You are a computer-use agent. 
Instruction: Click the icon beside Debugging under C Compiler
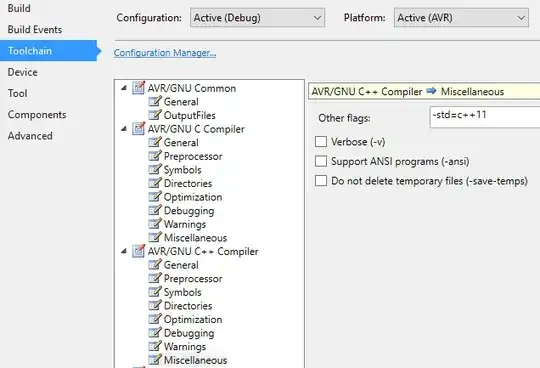click(x=155, y=210)
